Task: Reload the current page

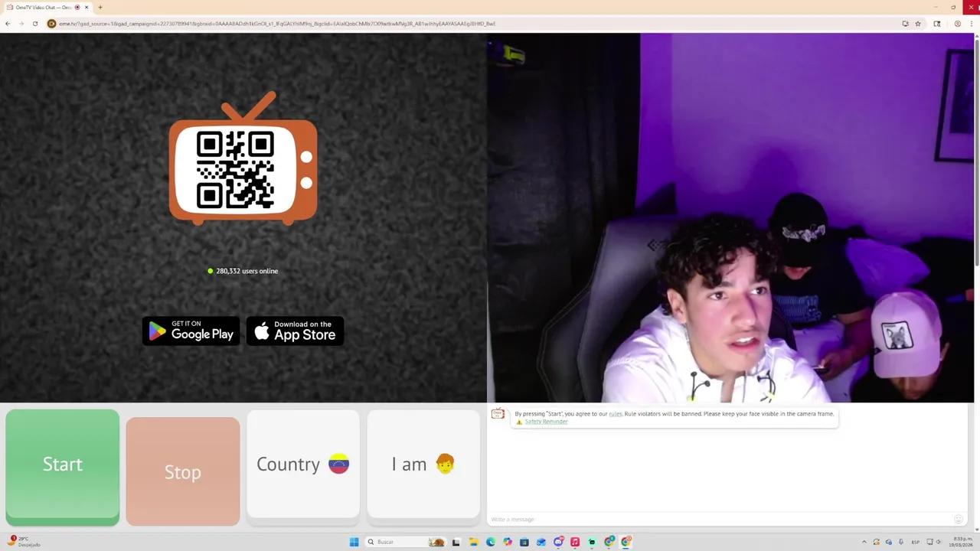Action: pyautogui.click(x=35, y=24)
